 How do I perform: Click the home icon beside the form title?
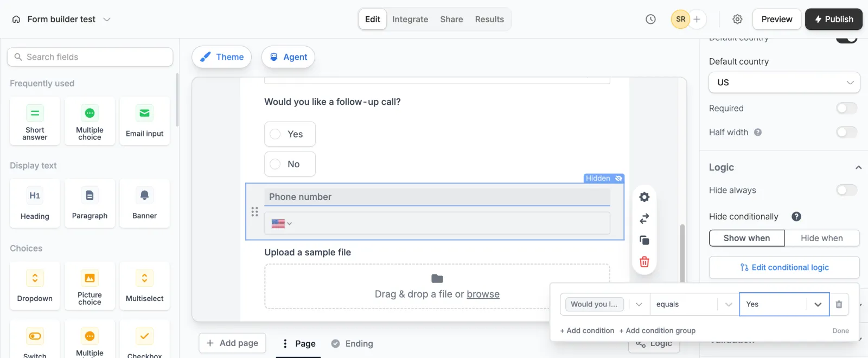16,19
